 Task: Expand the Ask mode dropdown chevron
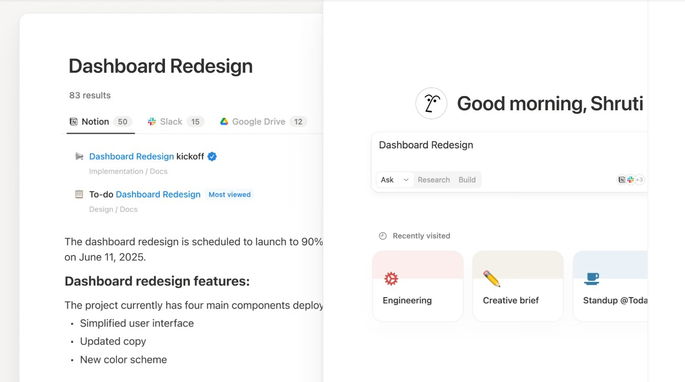tap(406, 180)
